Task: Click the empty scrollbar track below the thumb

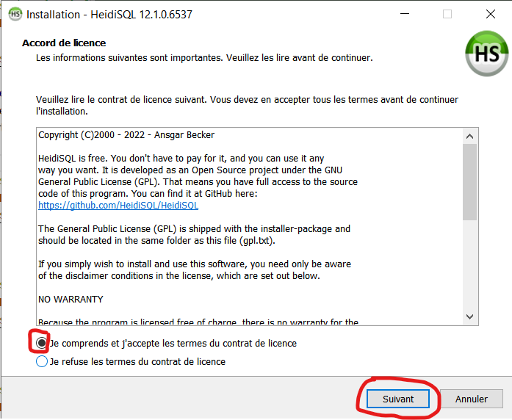Action: click(x=469, y=264)
